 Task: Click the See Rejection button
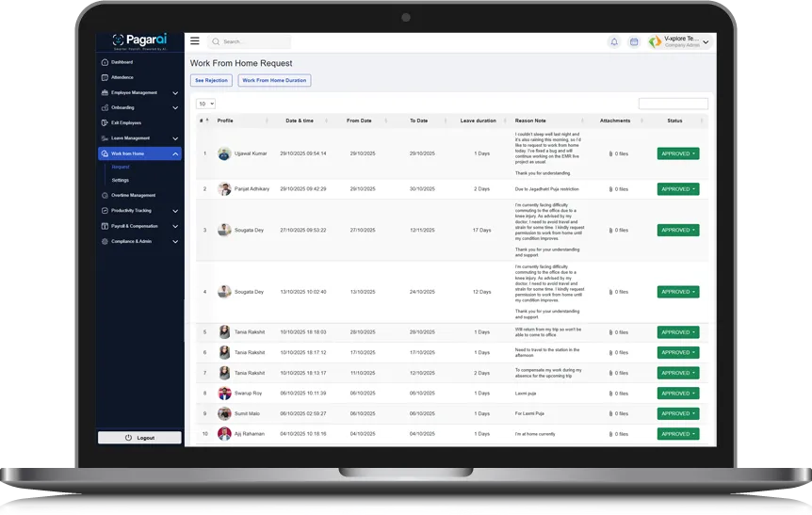pyautogui.click(x=211, y=80)
